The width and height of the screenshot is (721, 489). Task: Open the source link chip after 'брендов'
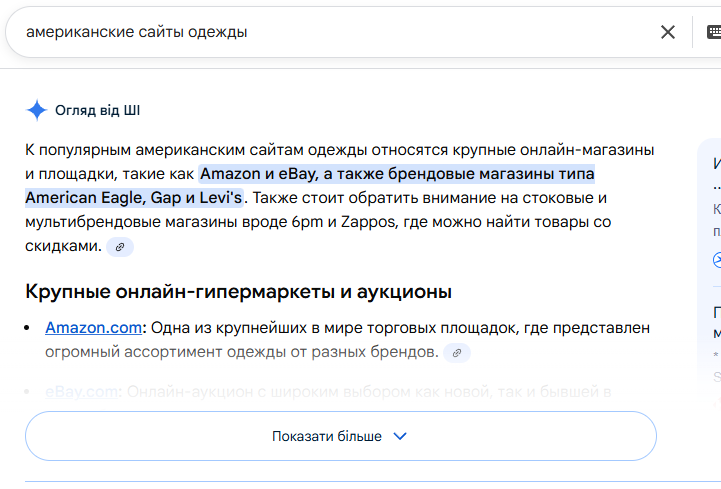(457, 352)
